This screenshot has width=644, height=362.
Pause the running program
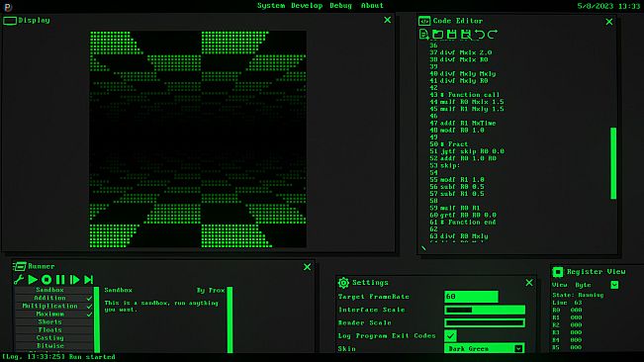(x=60, y=280)
